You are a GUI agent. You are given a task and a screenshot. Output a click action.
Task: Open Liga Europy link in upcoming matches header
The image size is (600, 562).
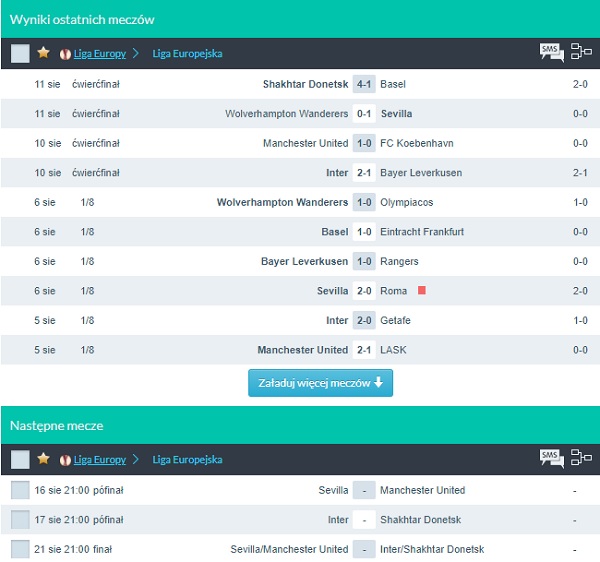[x=99, y=459]
